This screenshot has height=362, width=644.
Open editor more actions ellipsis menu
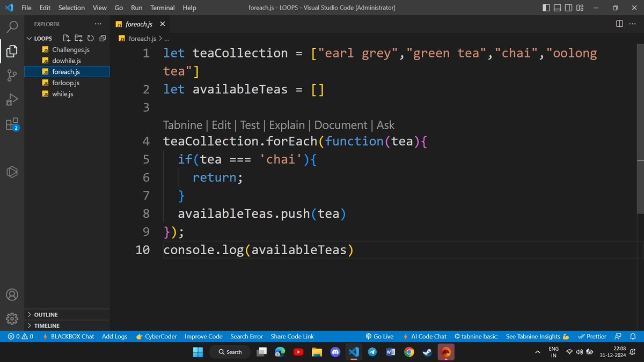pyautogui.click(x=634, y=24)
